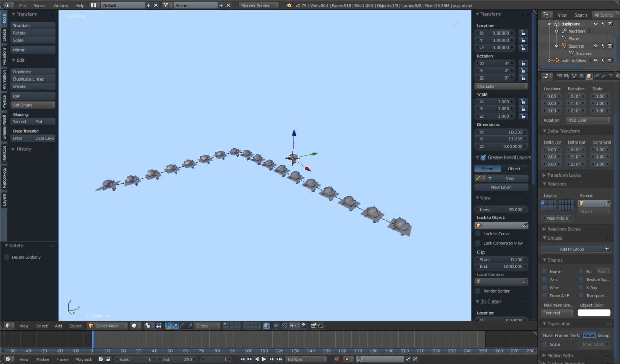Screen dimensions: 620x364
Task: Open the Set Origin dropdown
Action: (33, 105)
